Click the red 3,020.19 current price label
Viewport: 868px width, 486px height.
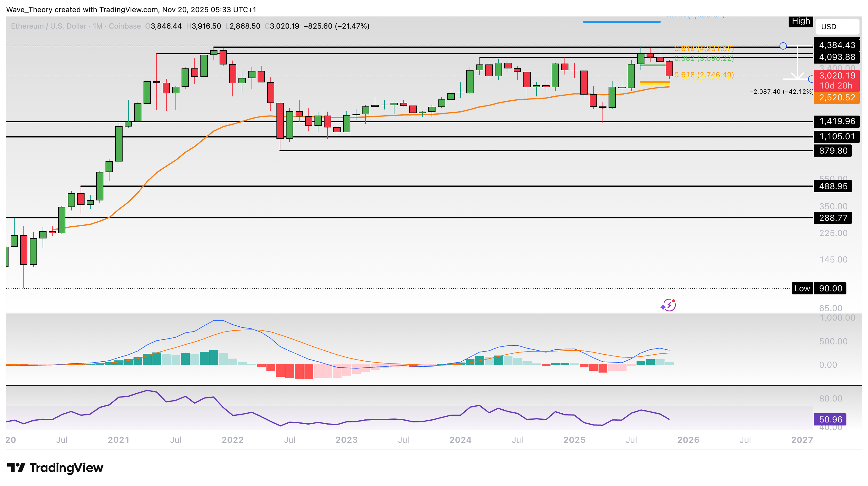pos(837,76)
